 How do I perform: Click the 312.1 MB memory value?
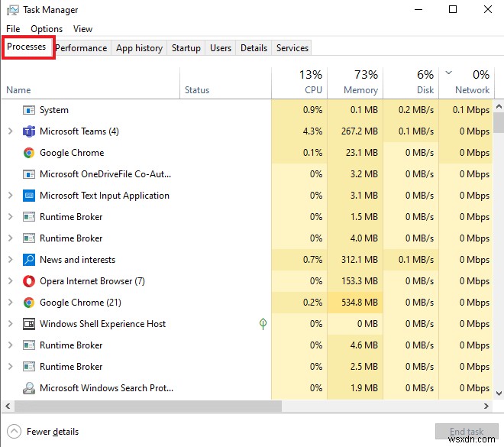(360, 260)
